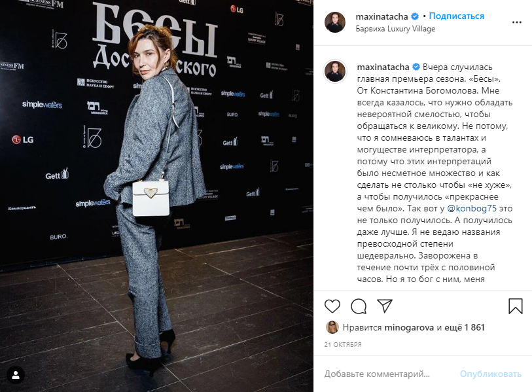Screen dimensions: 532x392
Task: Open @konbog75 mention link
Action: pos(472,208)
